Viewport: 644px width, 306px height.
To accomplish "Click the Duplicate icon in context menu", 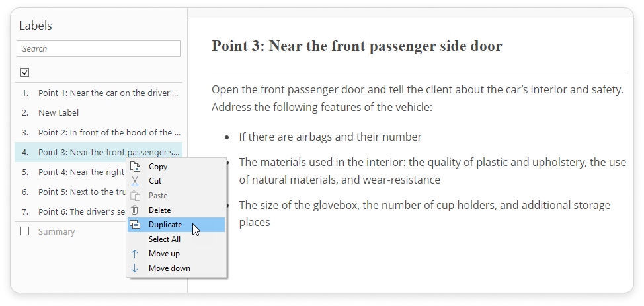I will (x=136, y=225).
